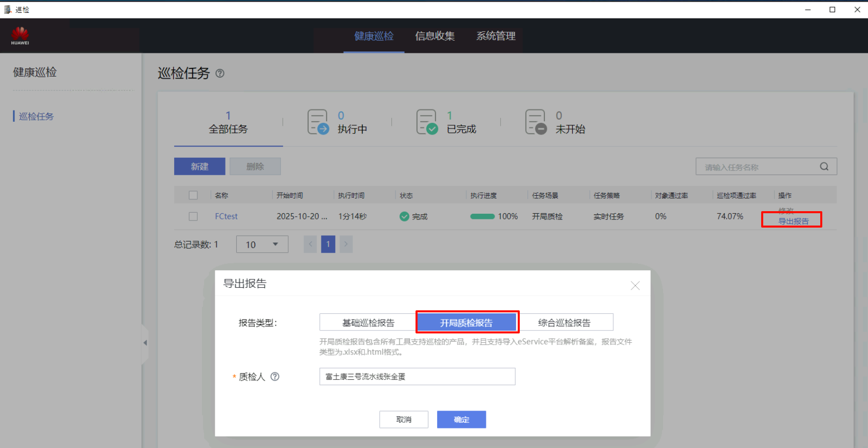The image size is (868, 448).
Task: Toggle the select-all checkbox in table header
Action: click(x=193, y=195)
